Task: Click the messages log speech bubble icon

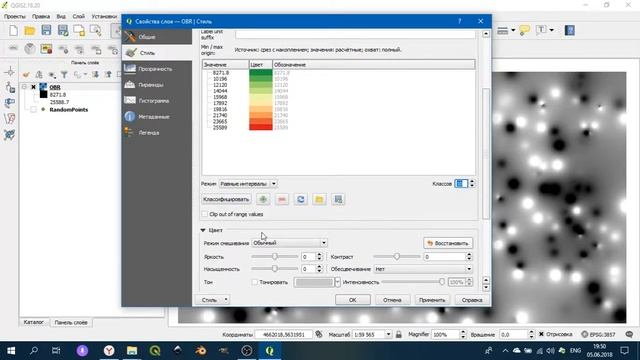Action: [x=629, y=334]
